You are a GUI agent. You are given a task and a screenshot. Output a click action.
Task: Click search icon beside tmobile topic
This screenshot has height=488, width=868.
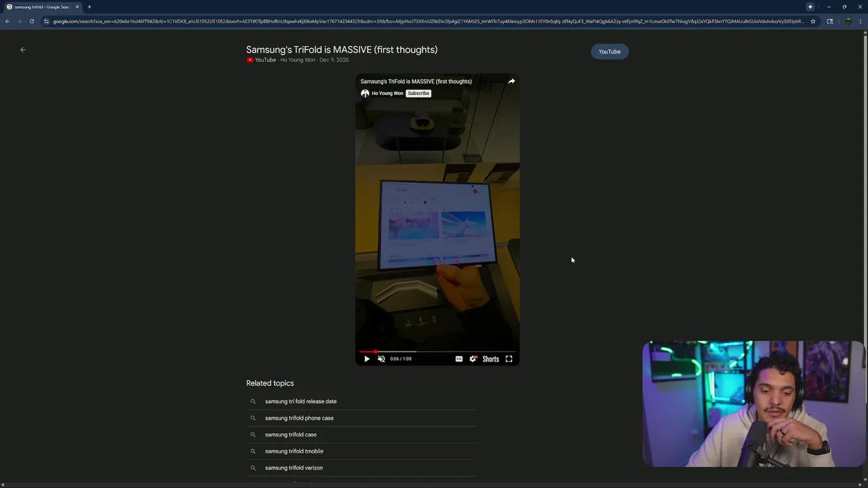(253, 451)
